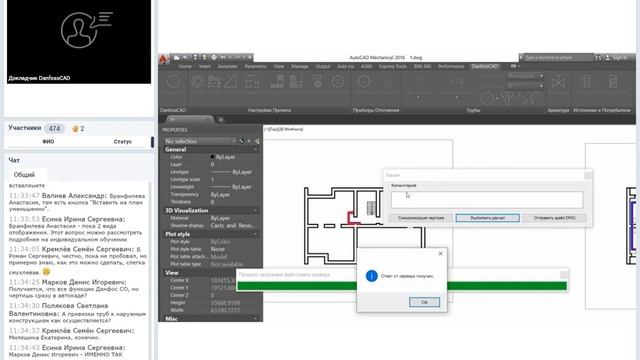Click the Докладчик DanfossCAD video thumbnail
This screenshot has width=640, height=360.
point(79,42)
